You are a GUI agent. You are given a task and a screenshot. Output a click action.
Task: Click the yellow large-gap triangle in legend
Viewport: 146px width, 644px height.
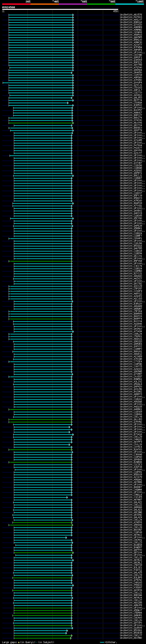(19, 642)
